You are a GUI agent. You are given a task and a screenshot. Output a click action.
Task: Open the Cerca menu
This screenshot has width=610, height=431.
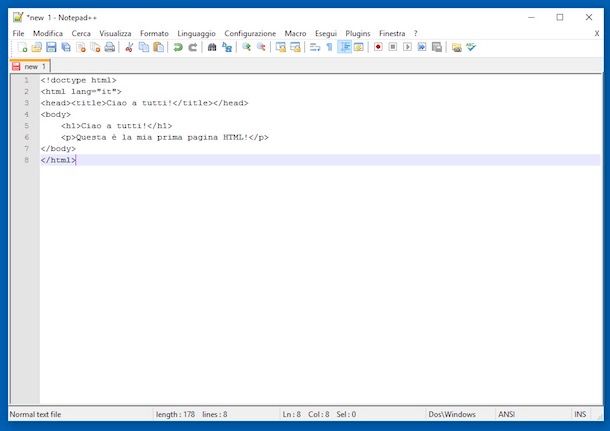coord(81,33)
